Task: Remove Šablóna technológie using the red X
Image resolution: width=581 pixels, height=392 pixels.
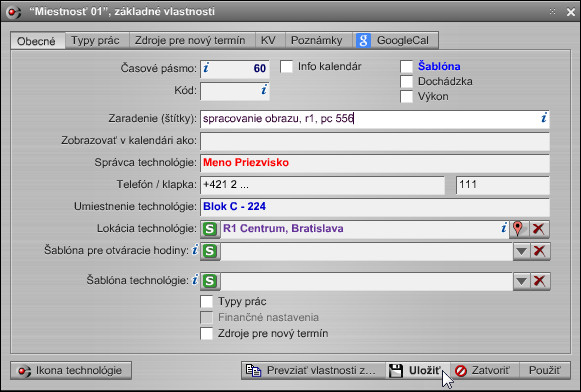Action: point(540,281)
